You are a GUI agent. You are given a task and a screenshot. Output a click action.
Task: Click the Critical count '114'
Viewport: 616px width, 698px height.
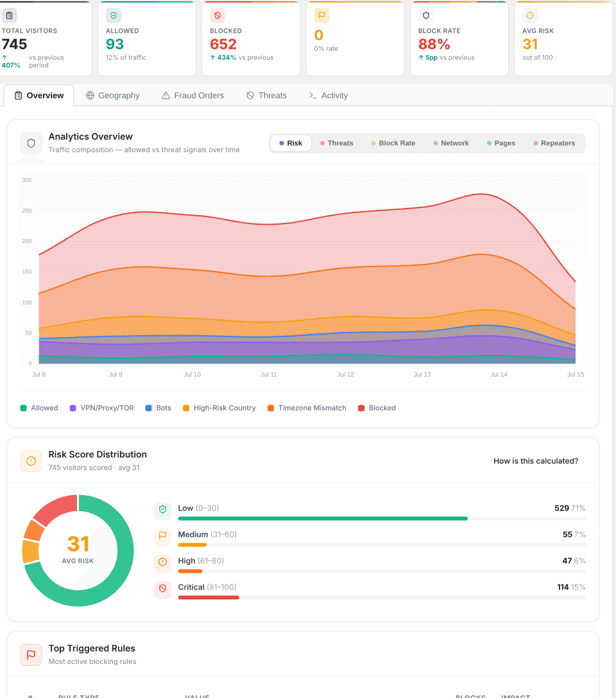tap(563, 588)
